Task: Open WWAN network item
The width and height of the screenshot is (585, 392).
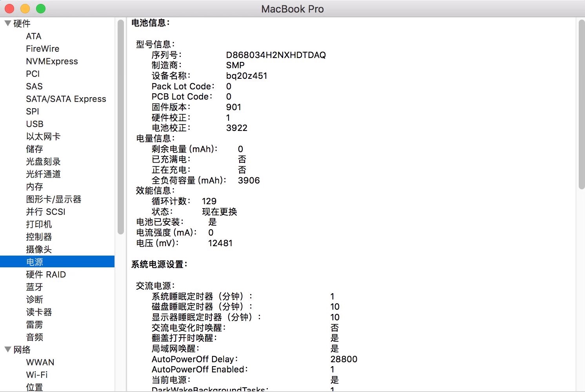Action: click(x=40, y=362)
